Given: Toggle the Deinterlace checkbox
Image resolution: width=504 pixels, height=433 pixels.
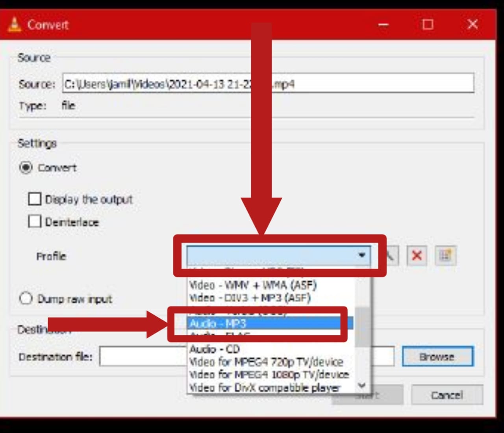Looking at the screenshot, I should pos(35,221).
